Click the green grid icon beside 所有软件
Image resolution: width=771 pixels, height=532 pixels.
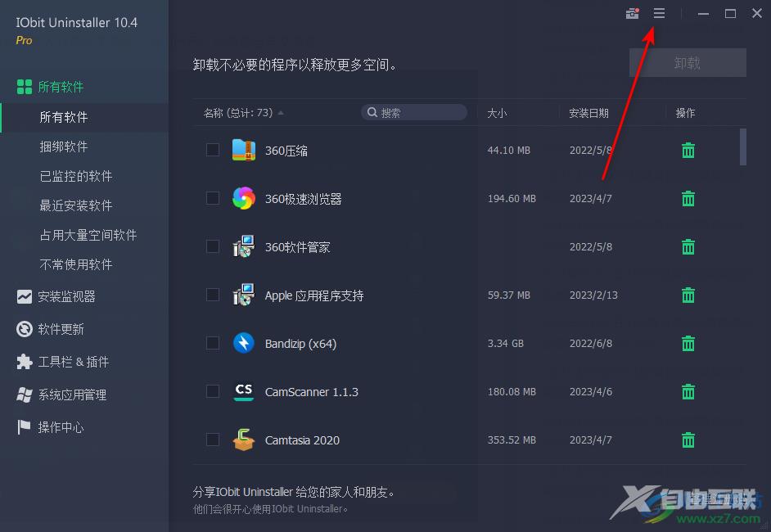click(x=24, y=87)
